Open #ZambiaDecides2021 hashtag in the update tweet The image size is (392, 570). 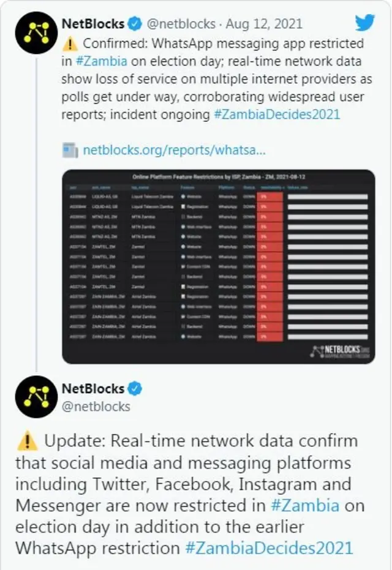pyautogui.click(x=269, y=548)
